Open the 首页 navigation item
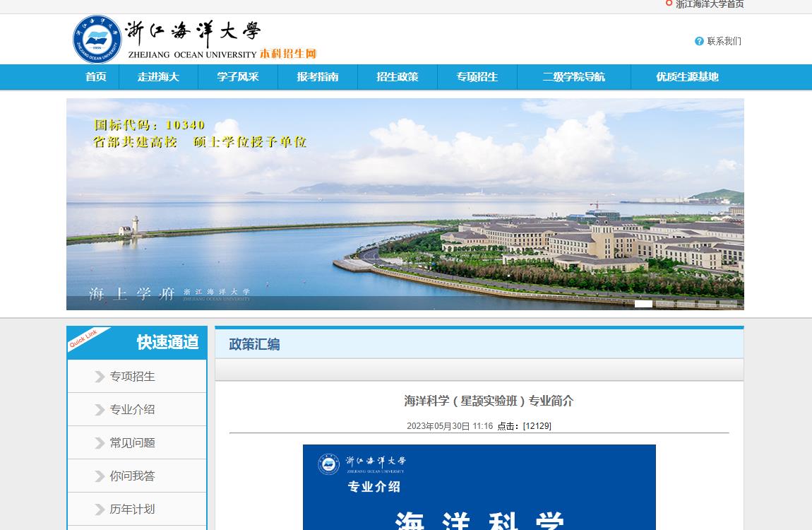This screenshot has width=812, height=530. click(x=96, y=77)
